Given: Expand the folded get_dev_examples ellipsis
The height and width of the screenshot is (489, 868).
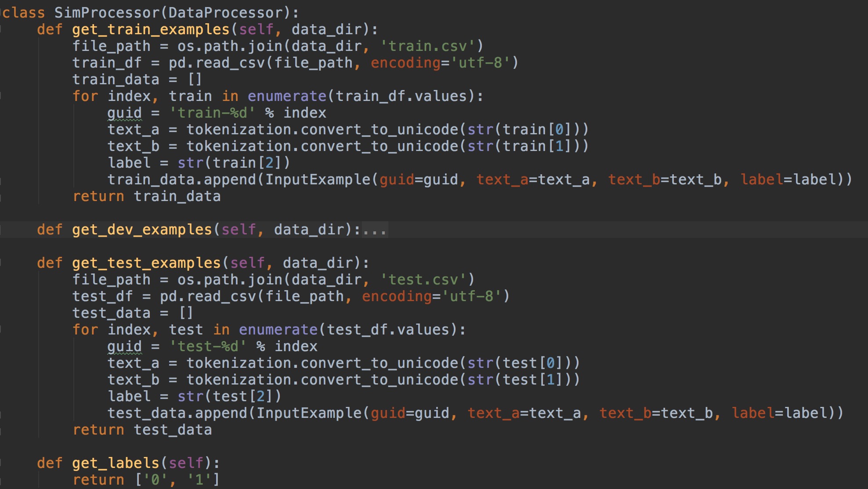Looking at the screenshot, I should [374, 230].
